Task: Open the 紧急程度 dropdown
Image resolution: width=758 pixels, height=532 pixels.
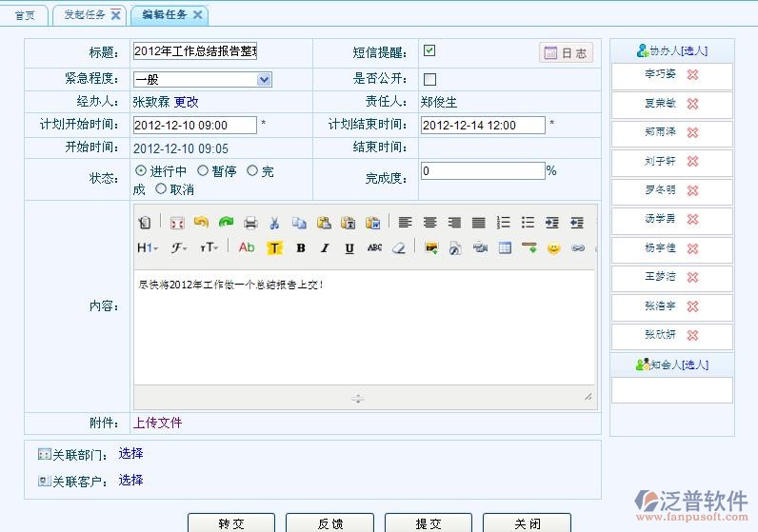Action: tap(264, 79)
